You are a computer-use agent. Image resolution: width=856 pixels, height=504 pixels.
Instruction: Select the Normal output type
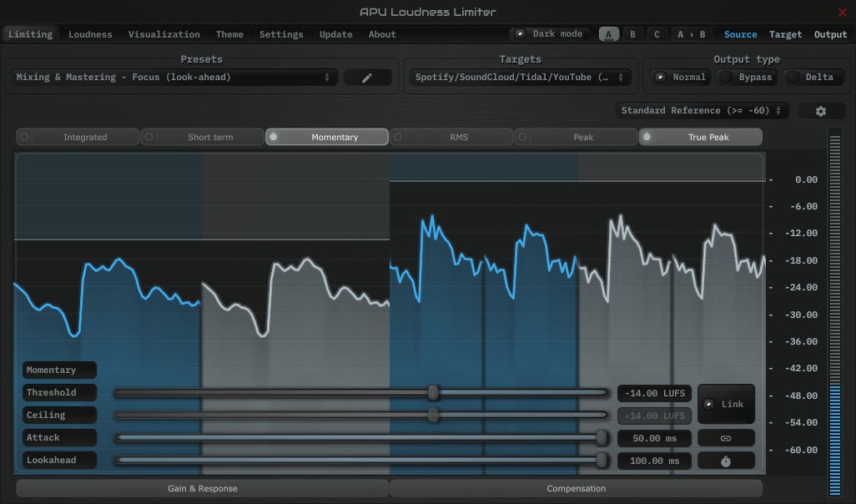pos(681,77)
